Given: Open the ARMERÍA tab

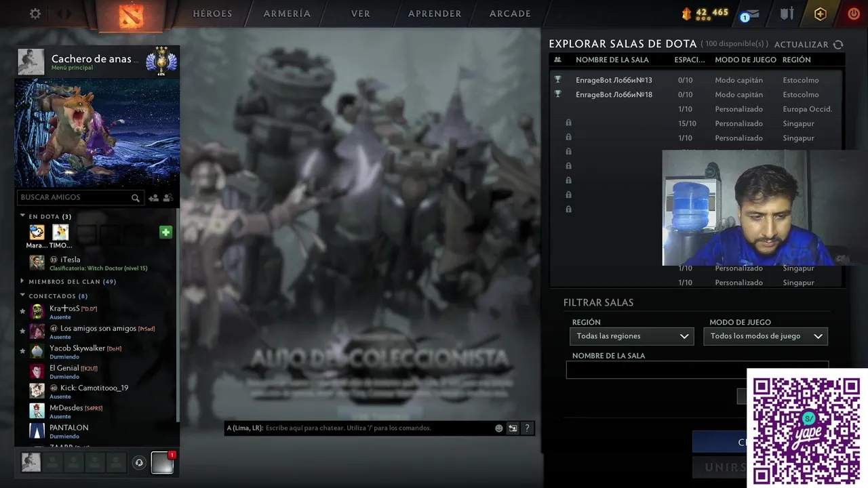Looking at the screenshot, I should pos(287,14).
